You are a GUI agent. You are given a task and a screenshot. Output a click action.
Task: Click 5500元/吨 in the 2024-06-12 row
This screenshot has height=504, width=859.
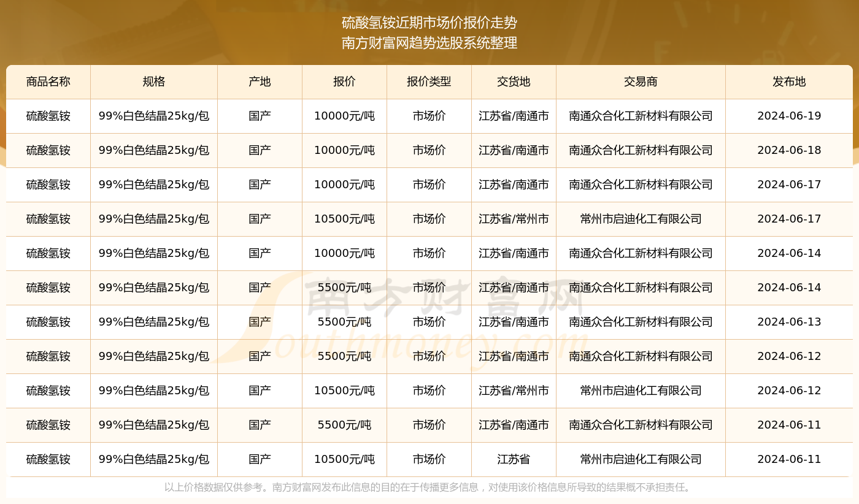point(344,356)
